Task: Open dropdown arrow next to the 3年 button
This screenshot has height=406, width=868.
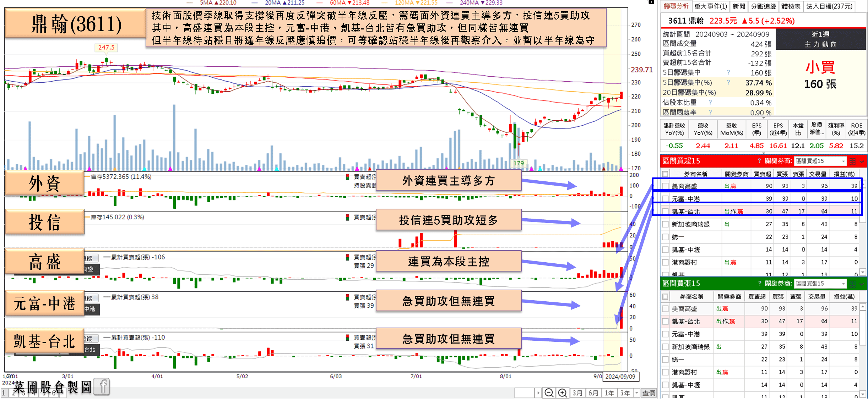Action: 637,393
